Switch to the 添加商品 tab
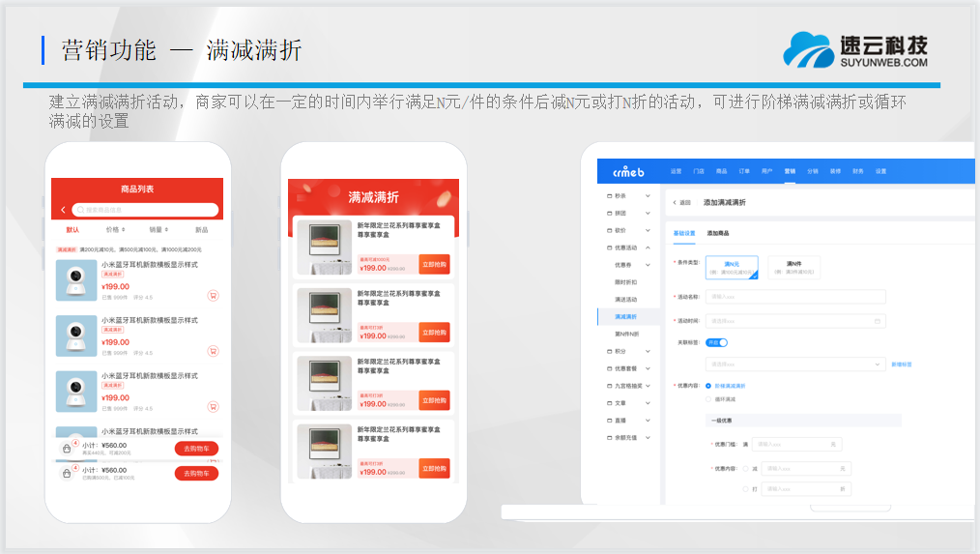This screenshot has width=980, height=554. [x=718, y=233]
